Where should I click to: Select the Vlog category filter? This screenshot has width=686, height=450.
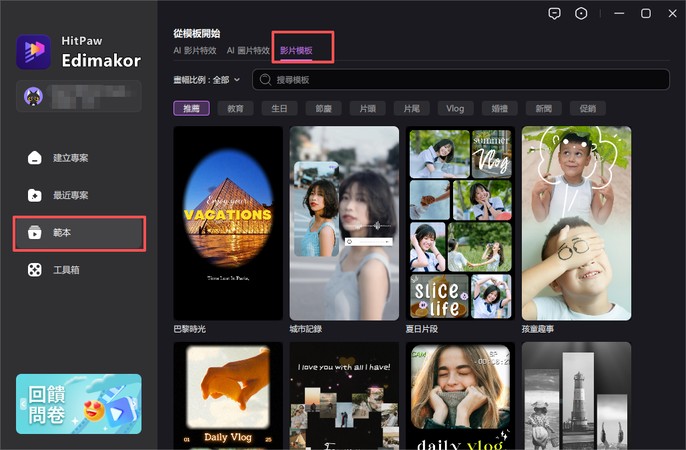[455, 108]
